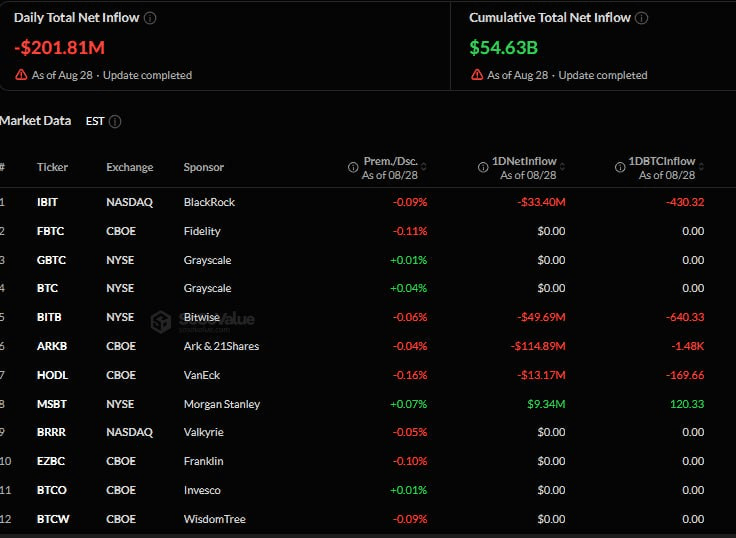Click info icon beside Cumulative Total Net Inflow
Viewport: 736px width, 538px height.
(x=641, y=18)
